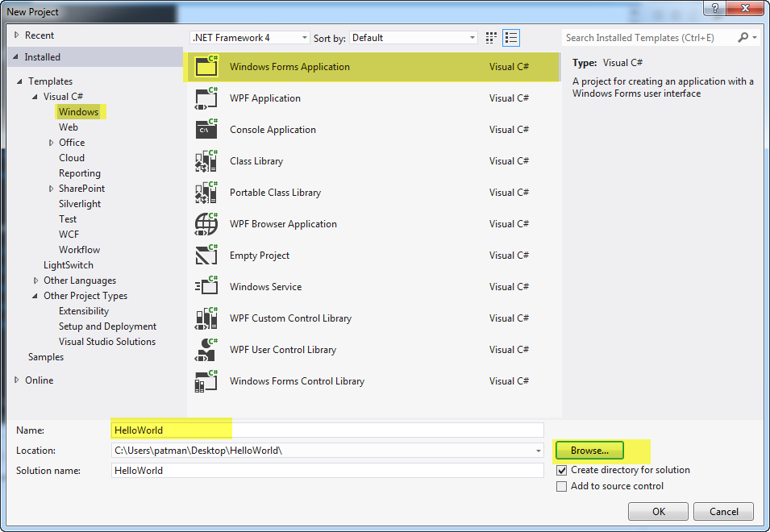Expand the Online section
The width and height of the screenshot is (770, 532).
[16, 380]
